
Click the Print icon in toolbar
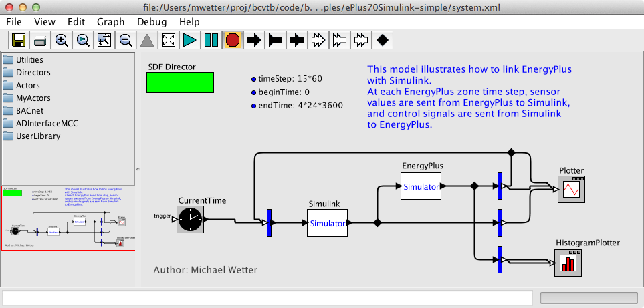coord(40,40)
